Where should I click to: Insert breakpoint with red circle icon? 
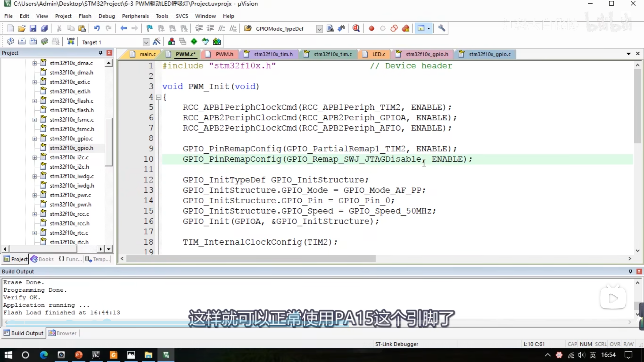(x=371, y=28)
